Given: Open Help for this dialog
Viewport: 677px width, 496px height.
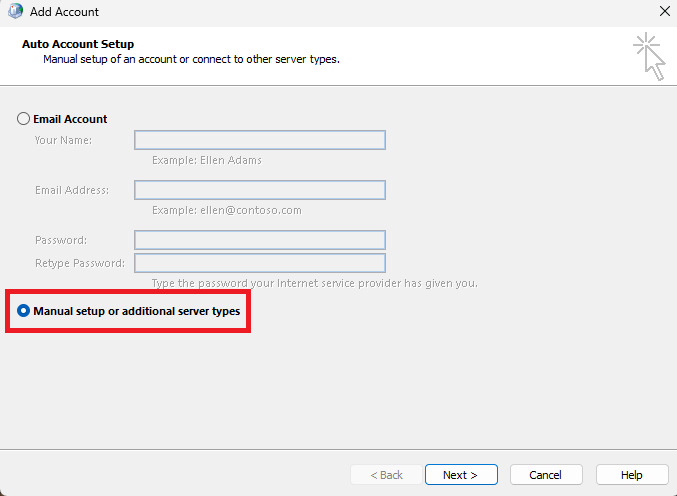Looking at the screenshot, I should (632, 475).
